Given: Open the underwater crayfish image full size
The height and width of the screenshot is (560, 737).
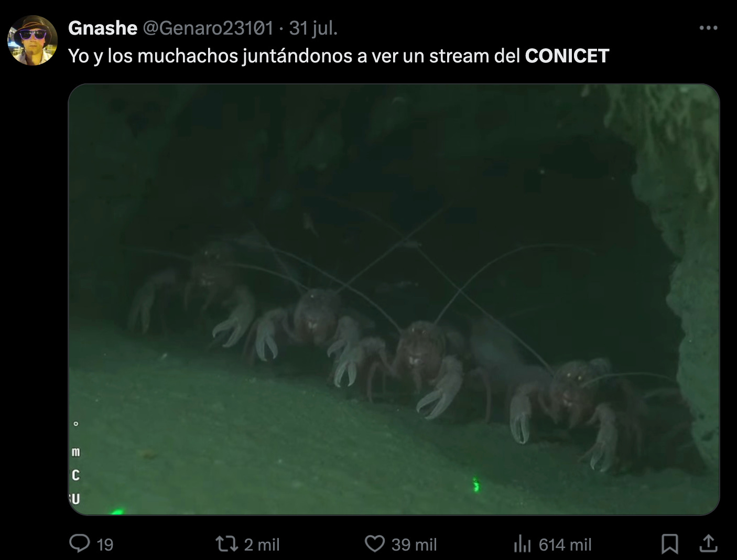Looking at the screenshot, I should click(394, 299).
